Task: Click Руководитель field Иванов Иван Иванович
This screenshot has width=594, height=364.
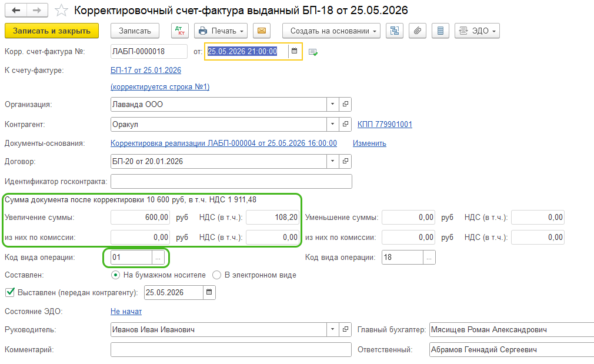Action: pos(219,329)
